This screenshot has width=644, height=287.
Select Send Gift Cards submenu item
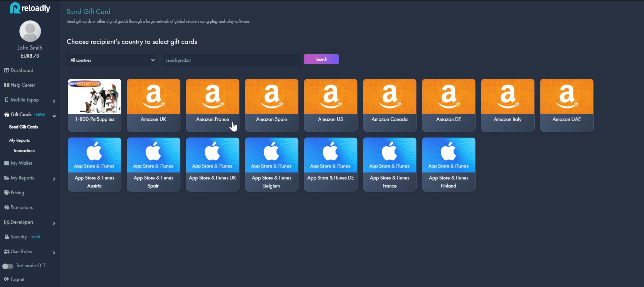tap(23, 127)
